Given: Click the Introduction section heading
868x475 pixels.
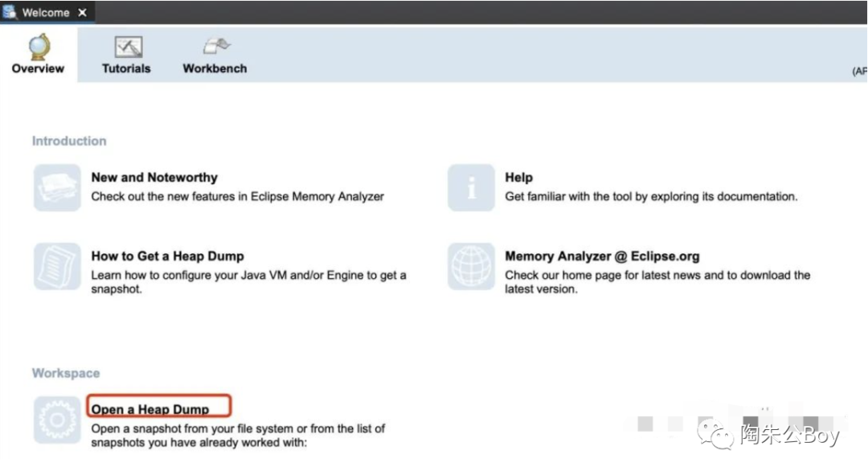Looking at the screenshot, I should [x=69, y=141].
